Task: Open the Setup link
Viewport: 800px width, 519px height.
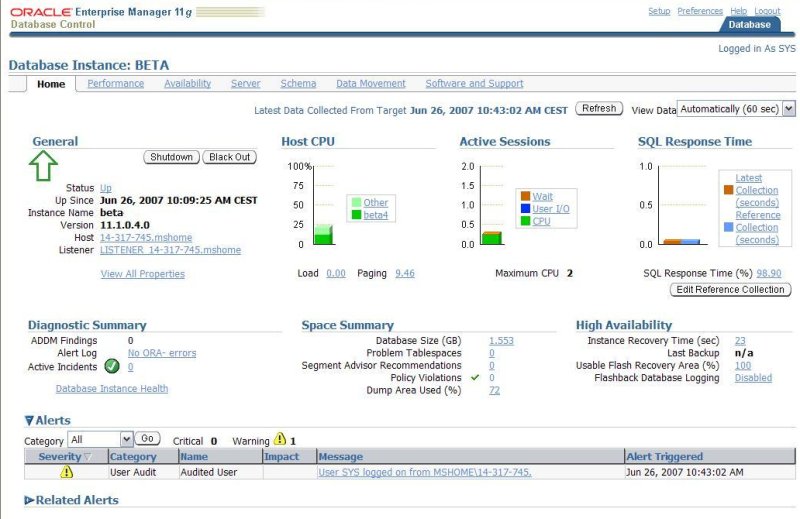Action: [x=659, y=11]
